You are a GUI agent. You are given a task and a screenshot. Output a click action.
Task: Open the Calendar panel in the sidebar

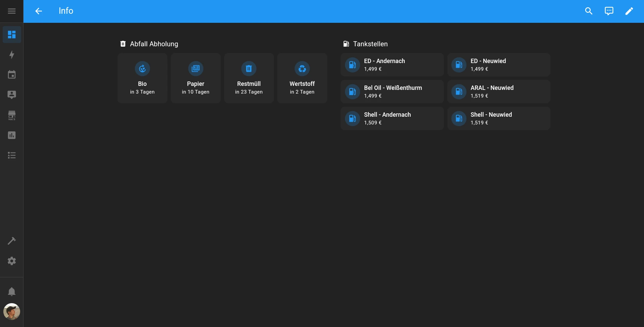click(12, 75)
